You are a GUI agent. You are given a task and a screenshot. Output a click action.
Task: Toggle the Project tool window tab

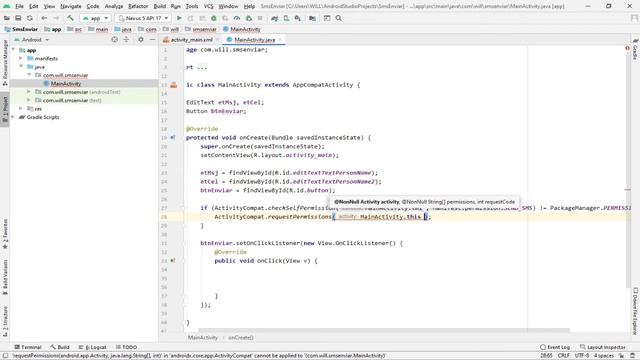click(x=5, y=109)
